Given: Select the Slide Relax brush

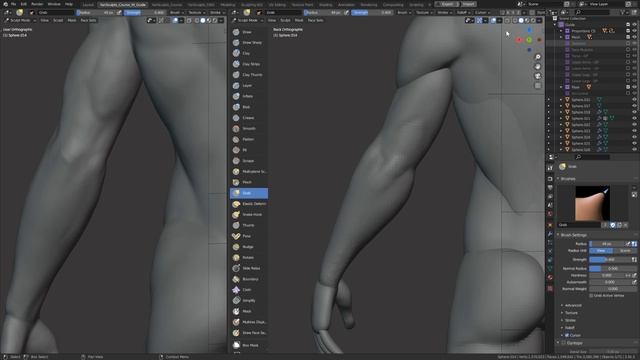Looking at the screenshot, I should point(249,268).
